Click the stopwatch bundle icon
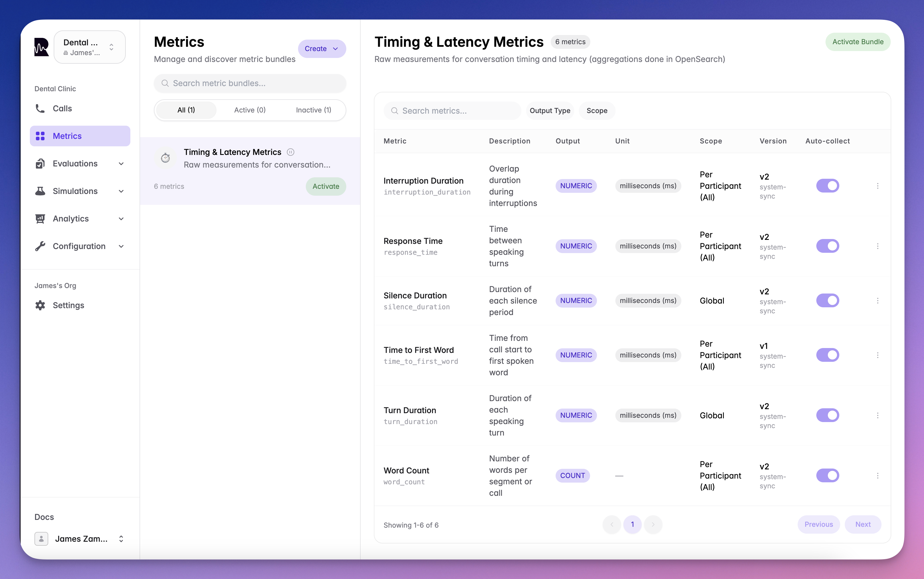The image size is (924, 579). pos(166,158)
